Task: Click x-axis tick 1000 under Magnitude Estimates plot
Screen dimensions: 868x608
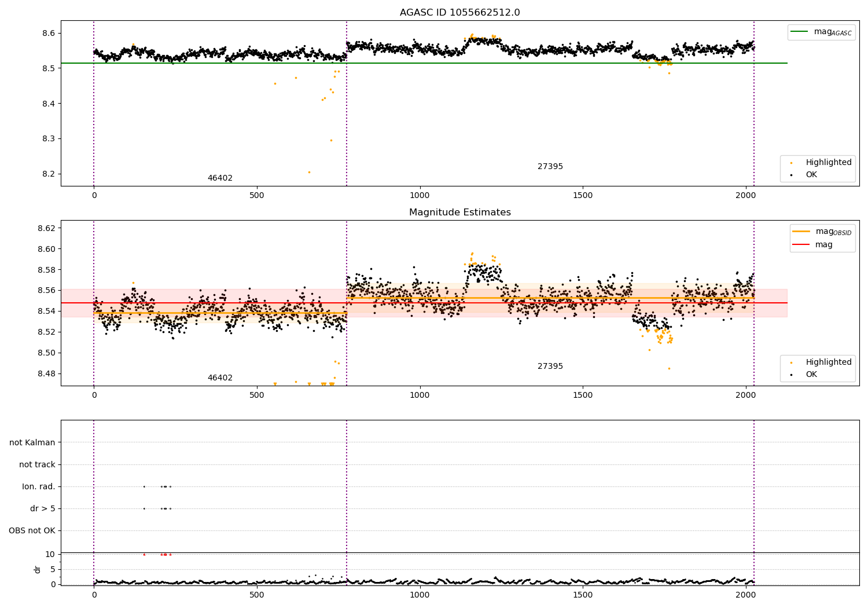Action: pyautogui.click(x=420, y=395)
